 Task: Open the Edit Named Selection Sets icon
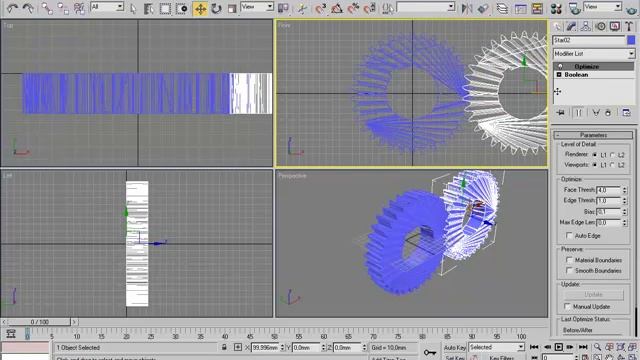click(388, 8)
